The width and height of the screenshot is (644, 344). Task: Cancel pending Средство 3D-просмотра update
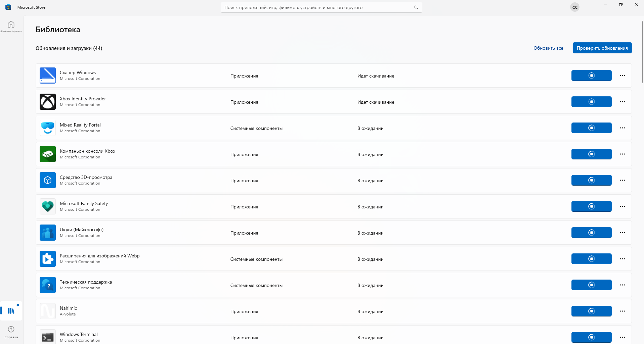pyautogui.click(x=591, y=180)
